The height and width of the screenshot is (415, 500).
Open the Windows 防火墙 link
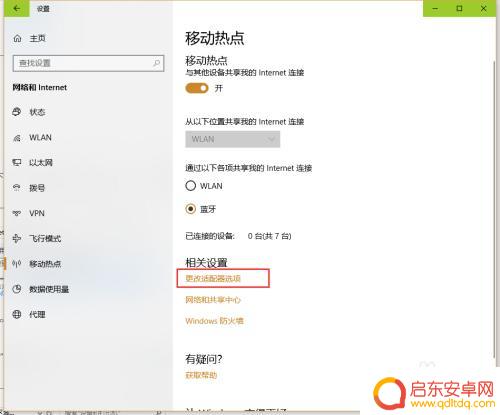(x=214, y=321)
